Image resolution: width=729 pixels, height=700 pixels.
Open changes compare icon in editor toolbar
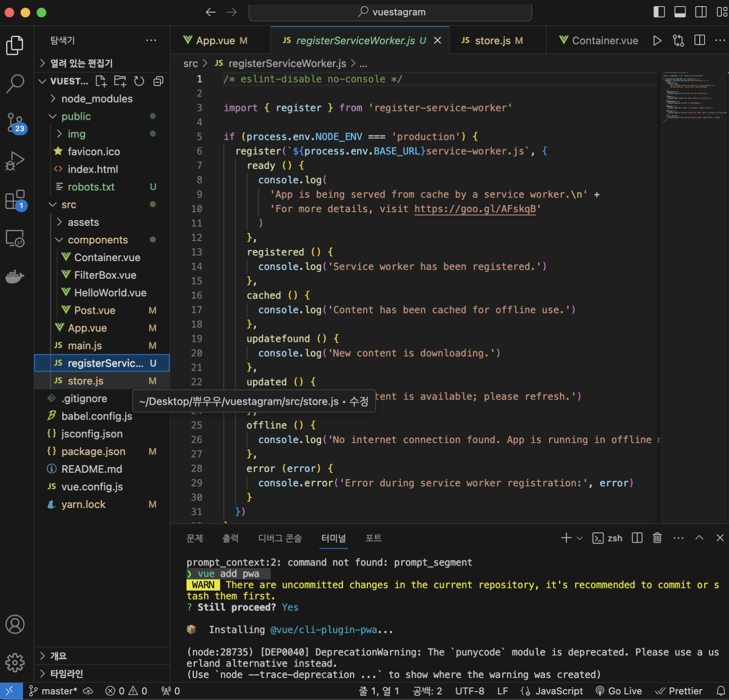[x=678, y=40]
